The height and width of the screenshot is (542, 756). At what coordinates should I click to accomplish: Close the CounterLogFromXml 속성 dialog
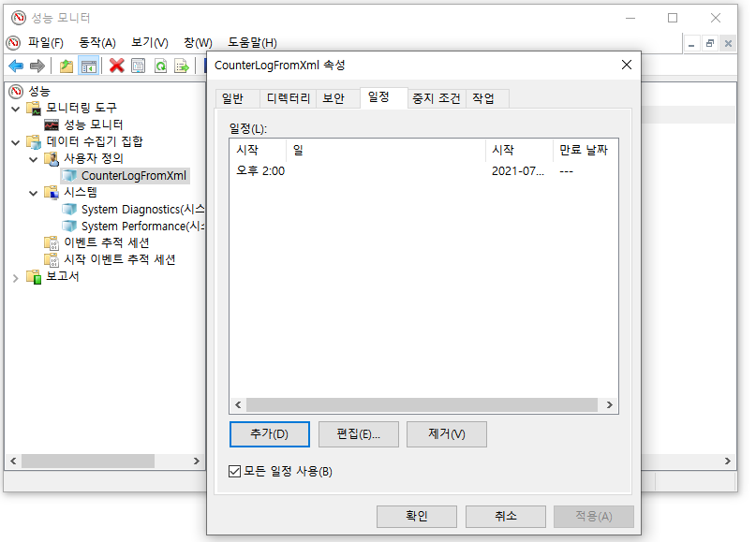coord(627,65)
